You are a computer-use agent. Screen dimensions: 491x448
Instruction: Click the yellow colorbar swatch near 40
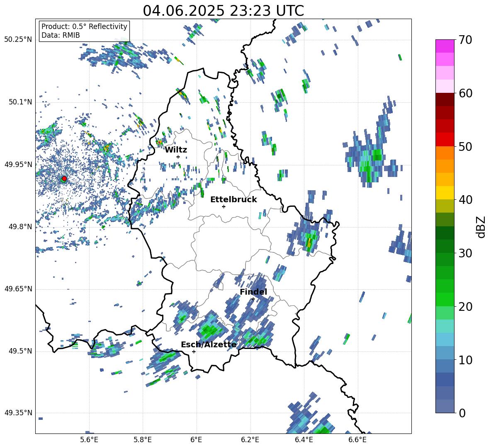(445, 193)
